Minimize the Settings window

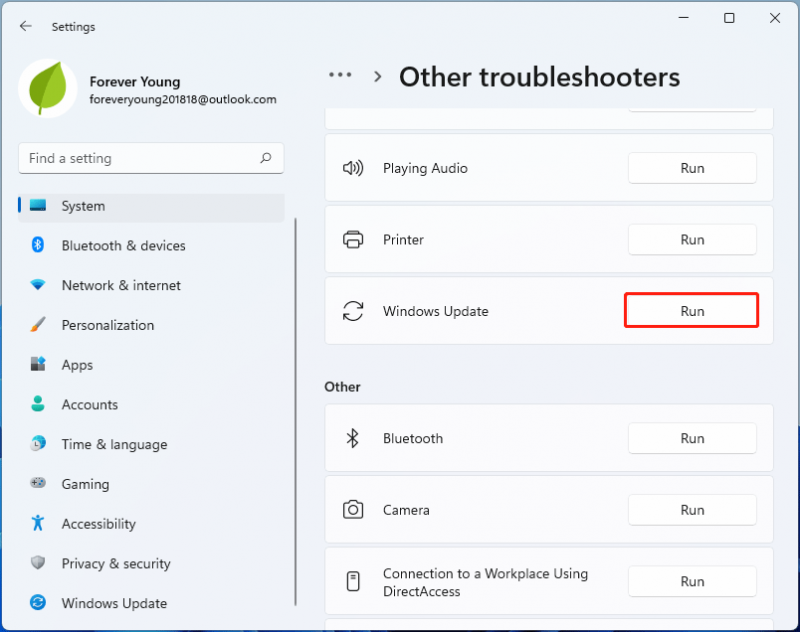[683, 18]
